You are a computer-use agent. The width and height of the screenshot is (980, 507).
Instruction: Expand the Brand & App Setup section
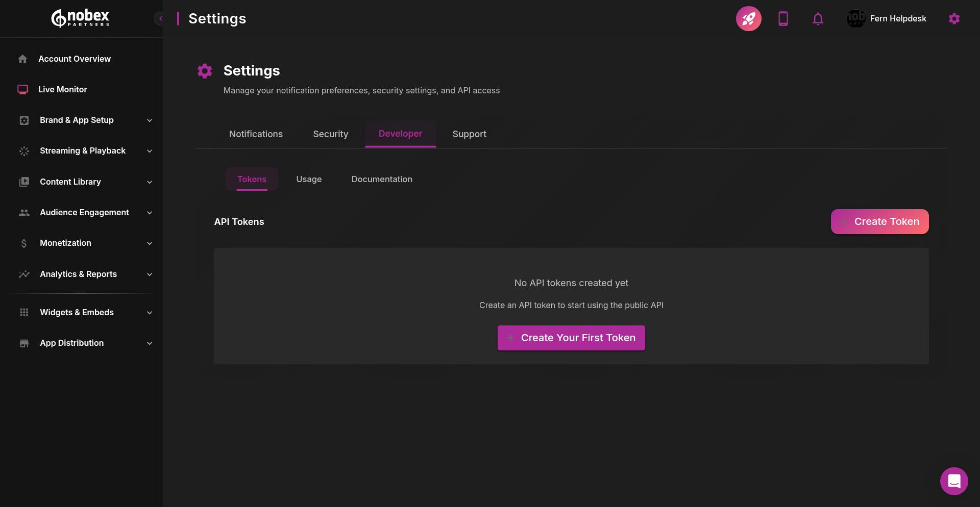[x=149, y=120]
